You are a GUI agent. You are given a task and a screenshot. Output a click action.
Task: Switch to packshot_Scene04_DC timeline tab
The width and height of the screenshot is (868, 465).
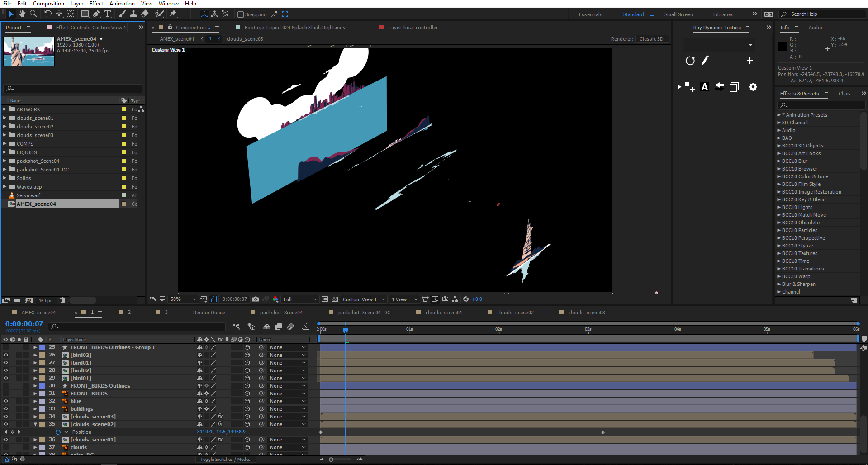click(x=364, y=313)
